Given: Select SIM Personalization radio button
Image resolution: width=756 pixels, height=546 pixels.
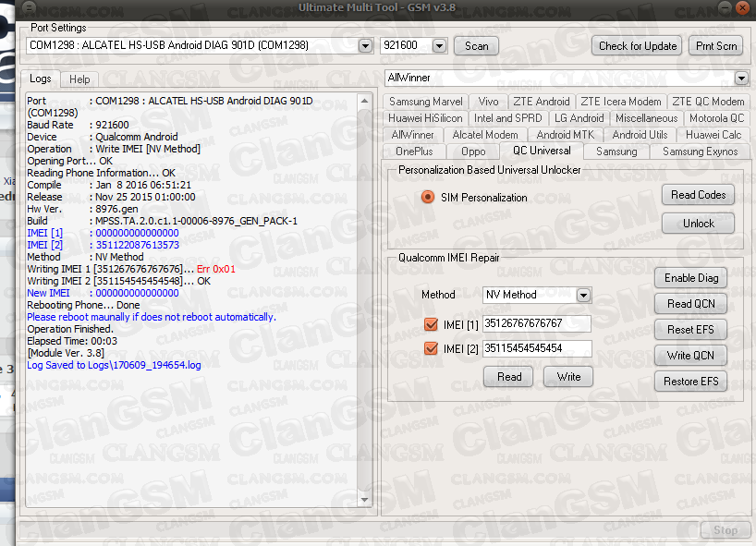Looking at the screenshot, I should 428,197.
